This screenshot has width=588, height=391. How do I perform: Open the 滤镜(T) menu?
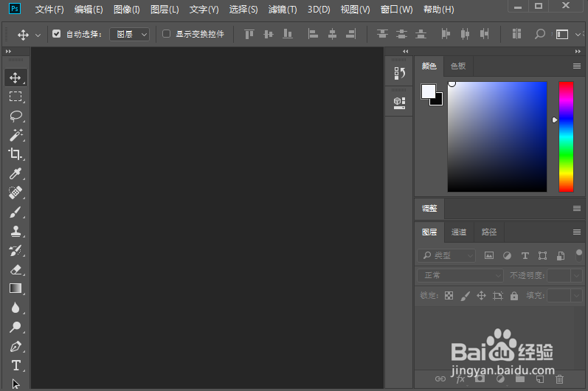tap(283, 10)
